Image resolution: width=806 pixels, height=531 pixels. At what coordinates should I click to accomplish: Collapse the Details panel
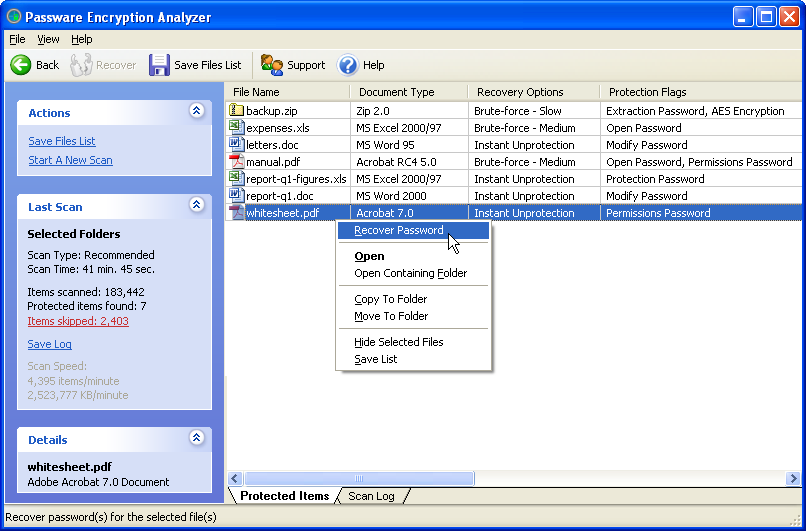[196, 437]
